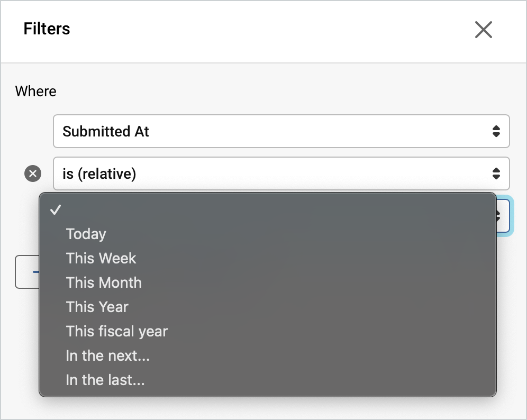Click the stepper arrows on is (relative) dropdown
The height and width of the screenshot is (420, 527).
496,174
